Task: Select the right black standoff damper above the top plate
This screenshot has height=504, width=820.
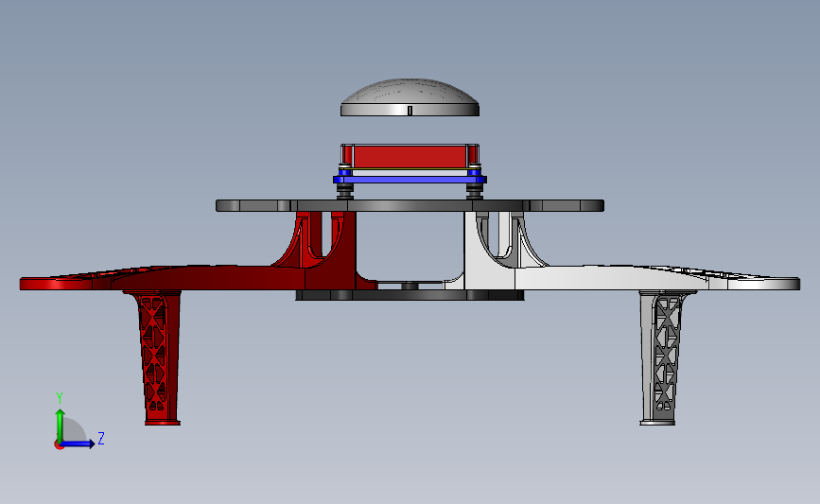Action: [475, 191]
